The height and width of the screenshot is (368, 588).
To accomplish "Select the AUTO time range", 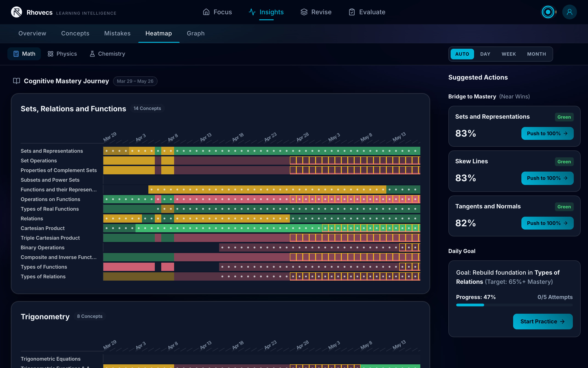I will pos(462,54).
